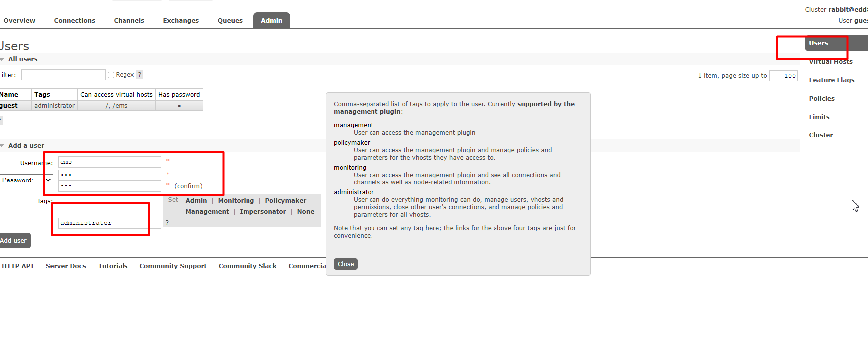Click the user Filter input field
This screenshot has width=868, height=360.
click(63, 75)
